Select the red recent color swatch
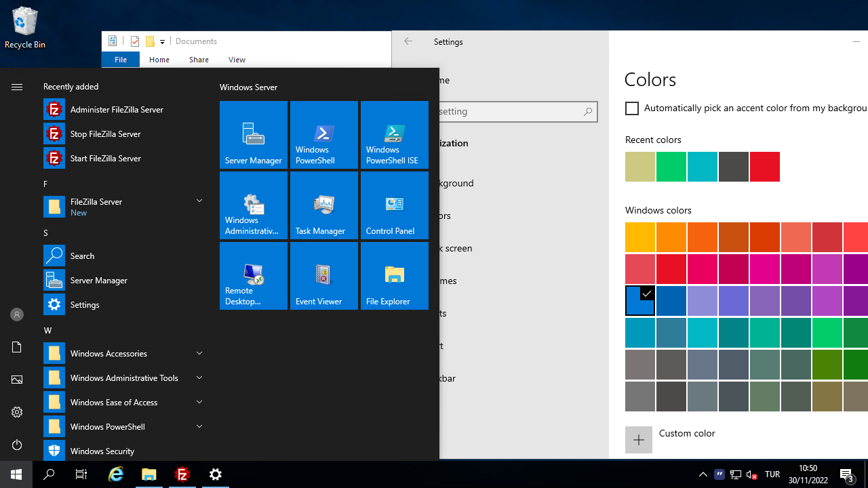868x488 pixels. 765,167
